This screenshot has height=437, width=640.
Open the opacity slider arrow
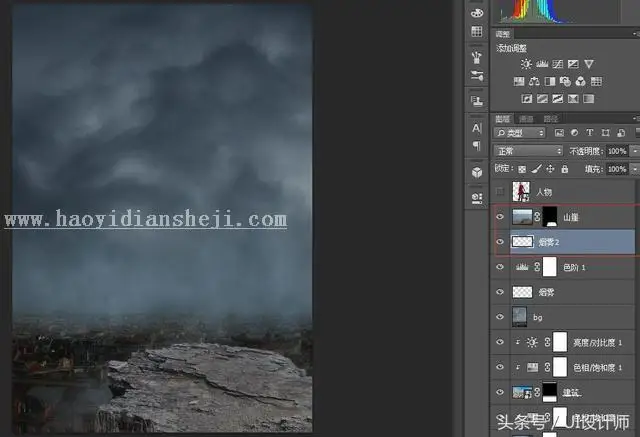tap(635, 151)
